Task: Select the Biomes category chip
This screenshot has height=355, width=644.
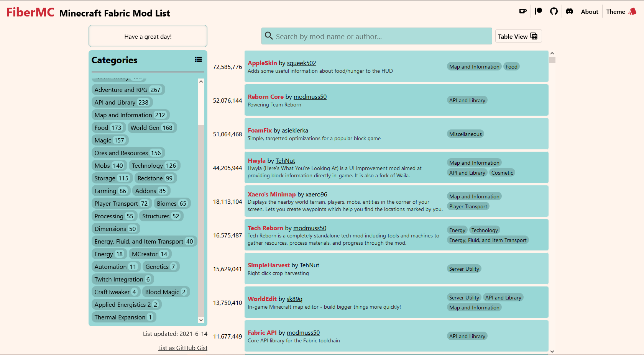Action: tap(172, 203)
